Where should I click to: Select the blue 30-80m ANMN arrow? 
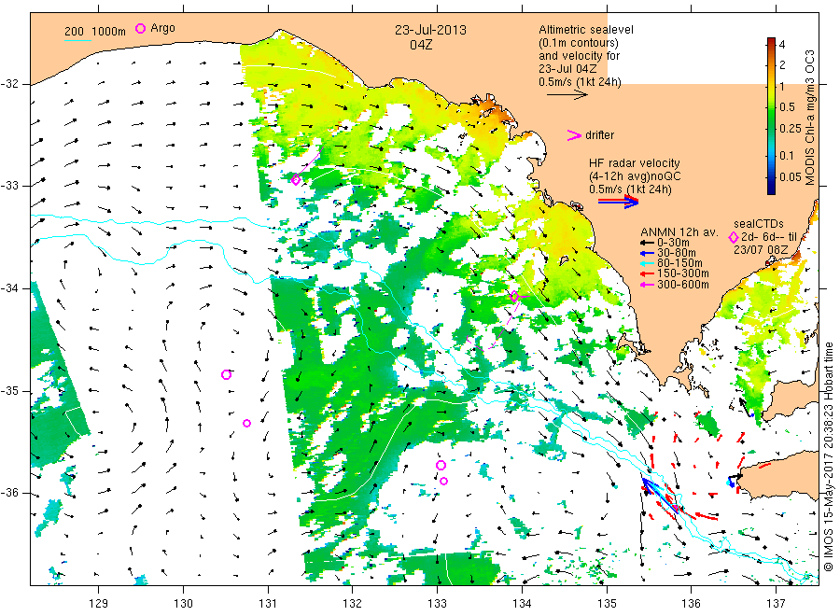pos(647,253)
